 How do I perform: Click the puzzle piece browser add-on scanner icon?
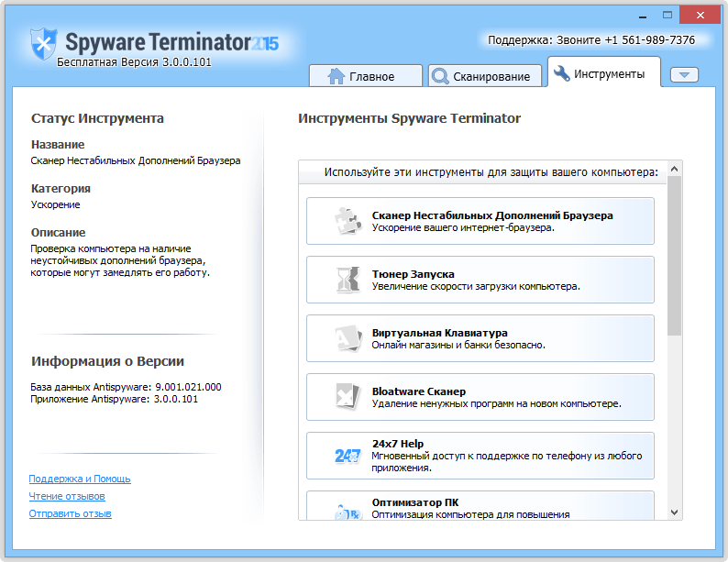[x=347, y=221]
